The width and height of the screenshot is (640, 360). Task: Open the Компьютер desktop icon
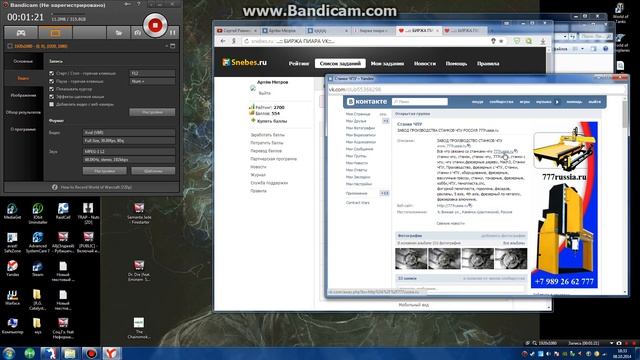click(x=12, y=326)
